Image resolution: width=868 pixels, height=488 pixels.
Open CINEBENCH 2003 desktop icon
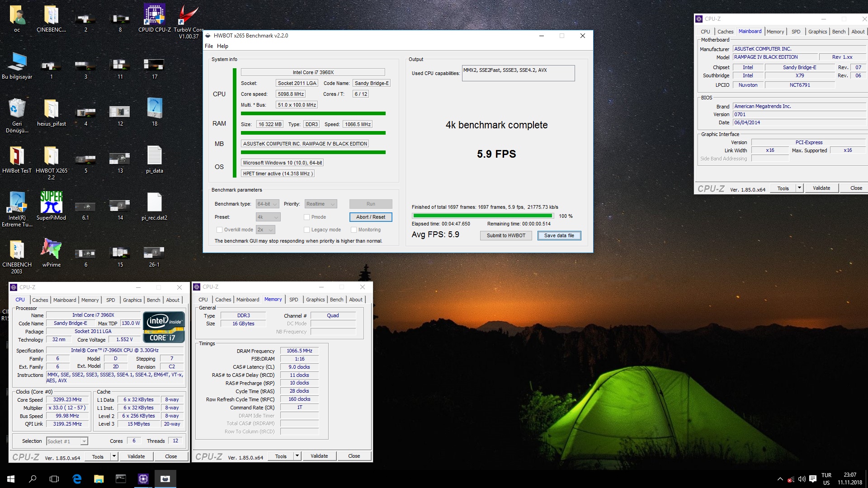[x=17, y=257]
